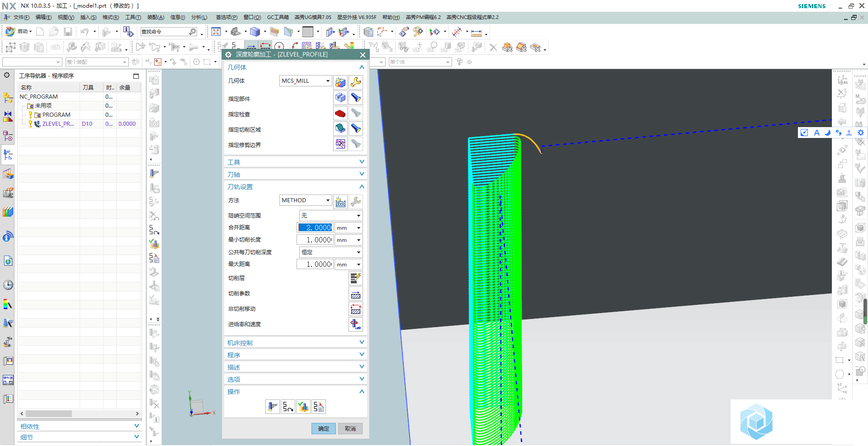Expand the 选项 section
Viewport: 868px width, 446px height.
pos(362,379)
